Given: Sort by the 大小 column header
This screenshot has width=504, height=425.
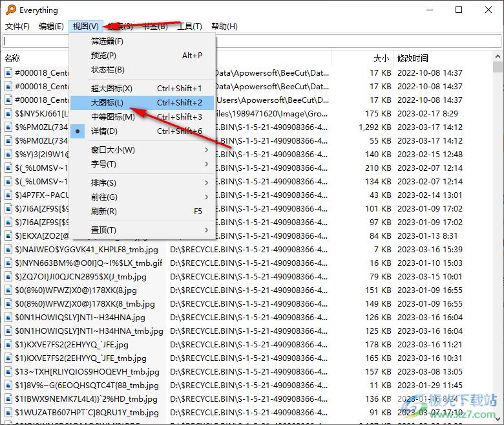Looking at the screenshot, I should [381, 58].
